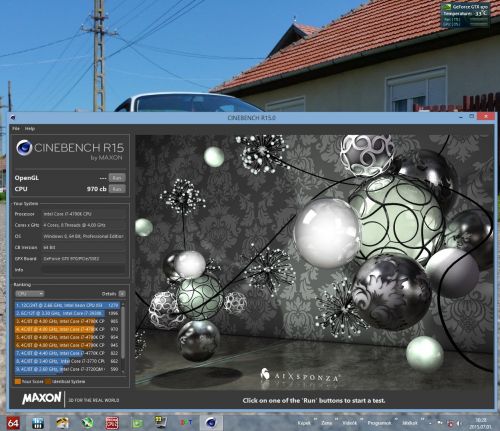Select ranking row 5 scoring 954
500x431 pixels.
(67, 337)
